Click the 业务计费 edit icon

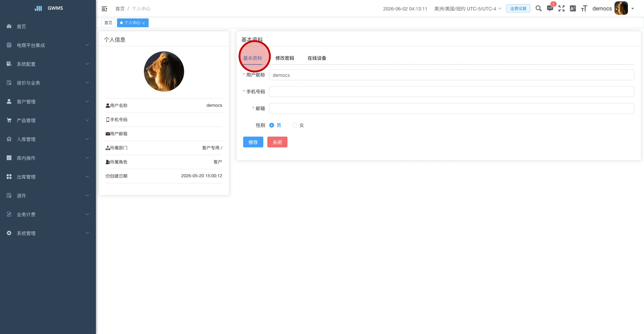[9, 214]
